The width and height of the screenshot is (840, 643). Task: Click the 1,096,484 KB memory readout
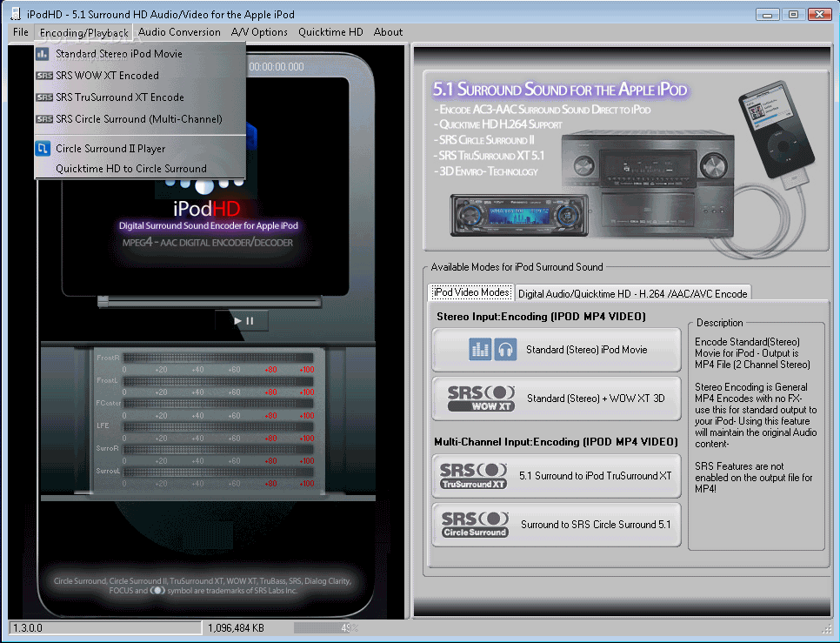237,628
